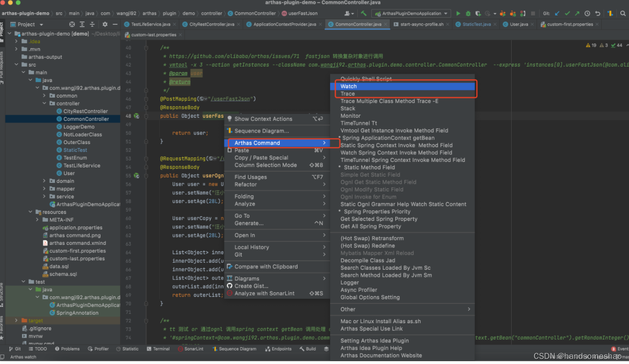Open Arthas Documentation Website
Screen dimensions: 629x364
click(x=402, y=356)
